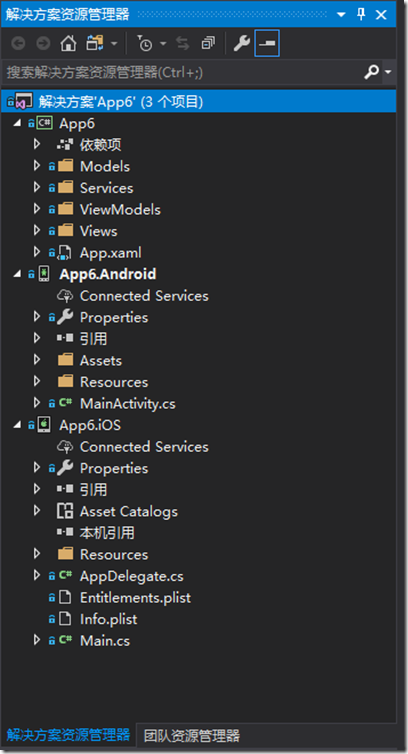Click the sync with active document icon
Viewport: 408px width, 754px height.
[x=182, y=44]
